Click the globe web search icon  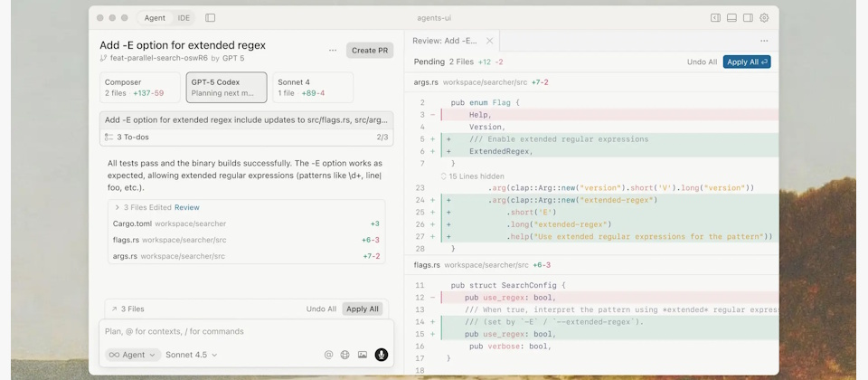(344, 355)
